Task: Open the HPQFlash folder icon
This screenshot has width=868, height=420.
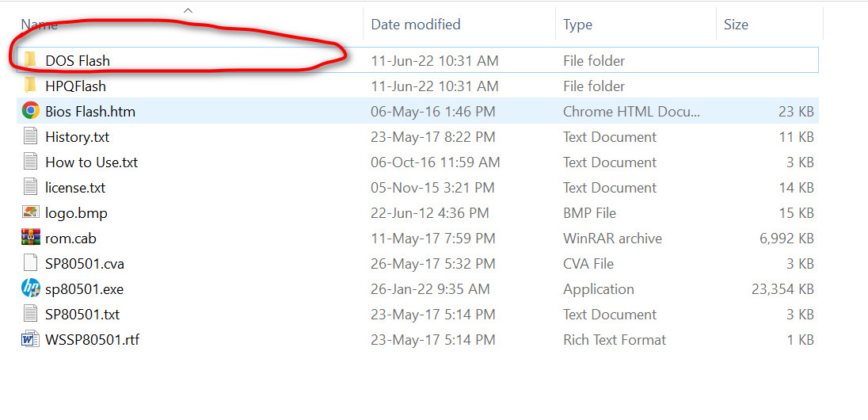Action: pyautogui.click(x=31, y=86)
